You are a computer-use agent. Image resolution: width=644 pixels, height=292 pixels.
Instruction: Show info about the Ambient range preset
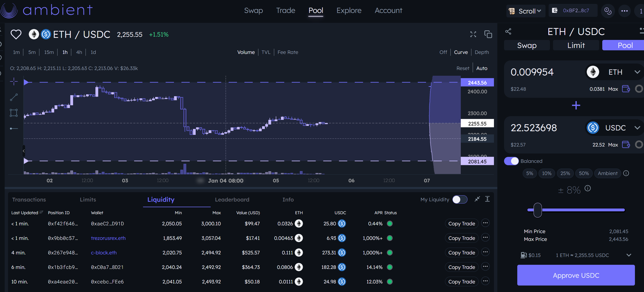[626, 173]
